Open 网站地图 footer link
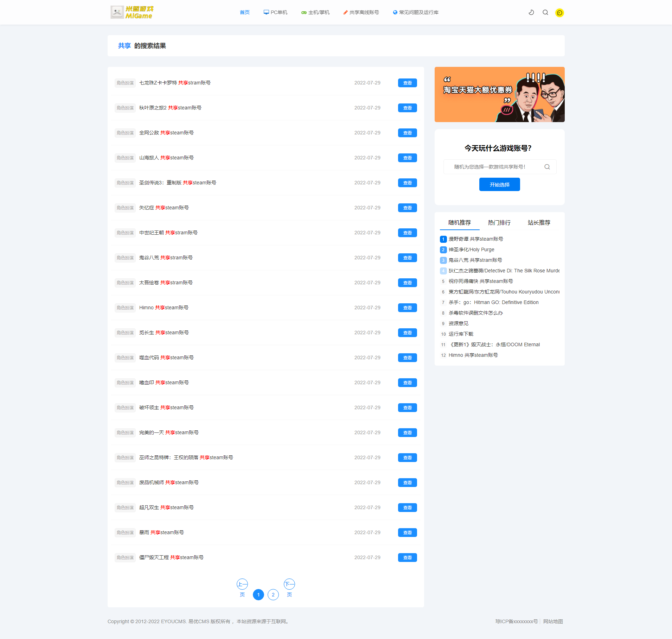 (553, 621)
